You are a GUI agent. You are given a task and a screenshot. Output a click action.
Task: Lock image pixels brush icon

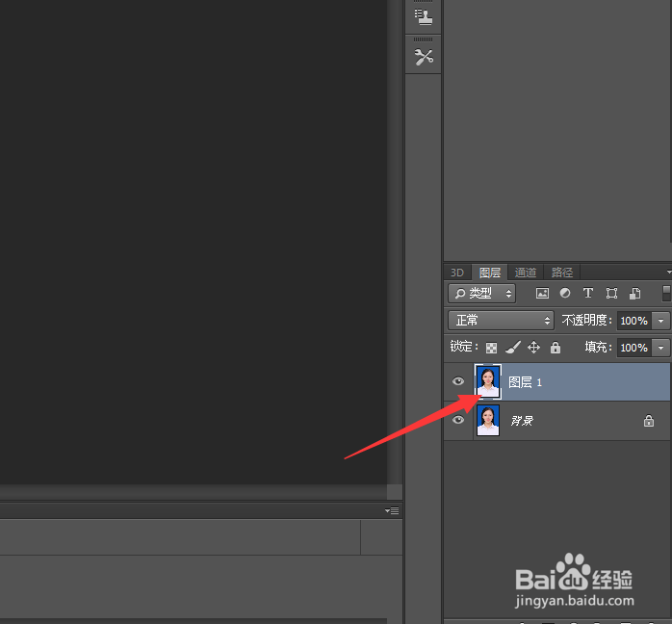pos(512,347)
